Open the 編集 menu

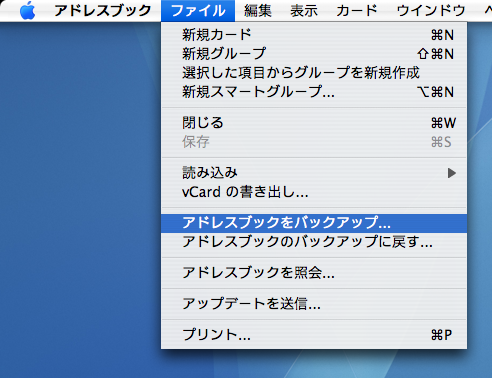click(258, 11)
